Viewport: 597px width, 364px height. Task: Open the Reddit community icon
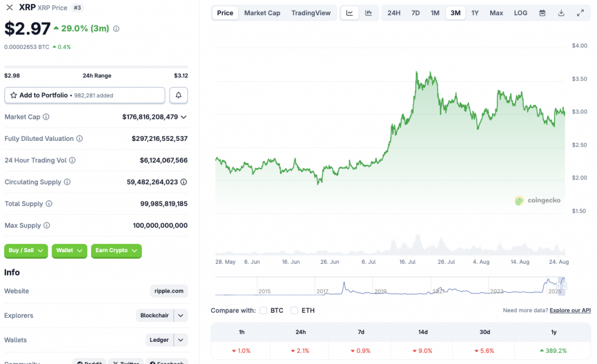tap(89, 362)
